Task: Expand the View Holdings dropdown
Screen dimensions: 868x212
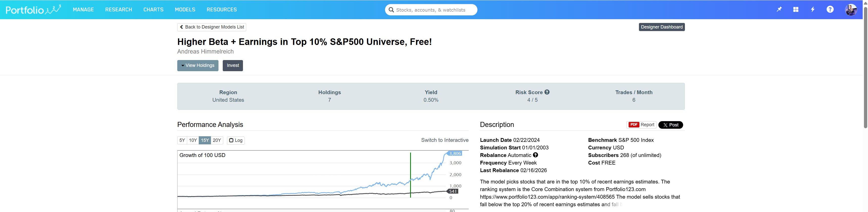Action: (198, 65)
